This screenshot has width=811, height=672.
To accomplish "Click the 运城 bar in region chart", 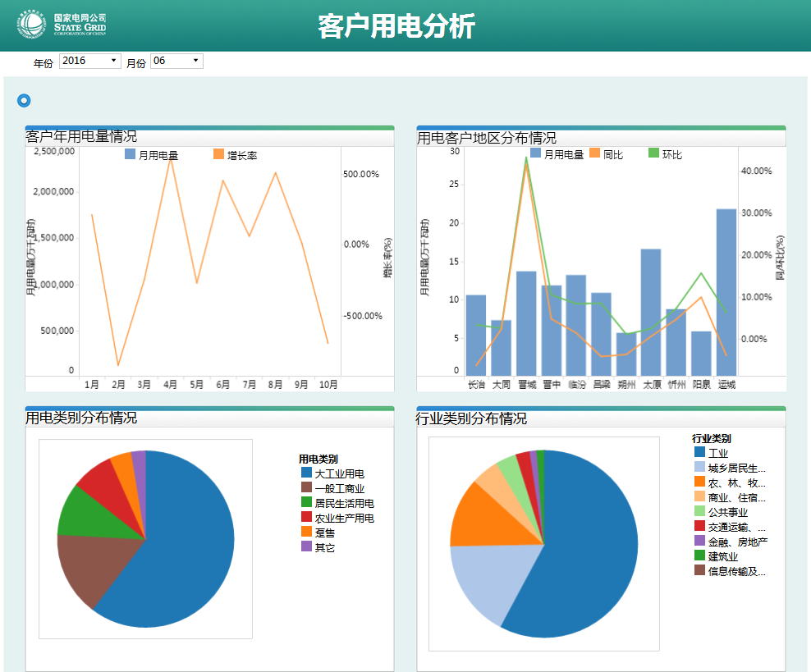I will click(726, 291).
